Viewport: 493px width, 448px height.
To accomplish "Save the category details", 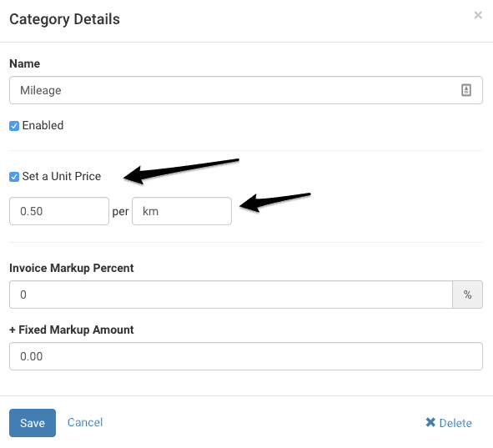I will point(33,423).
